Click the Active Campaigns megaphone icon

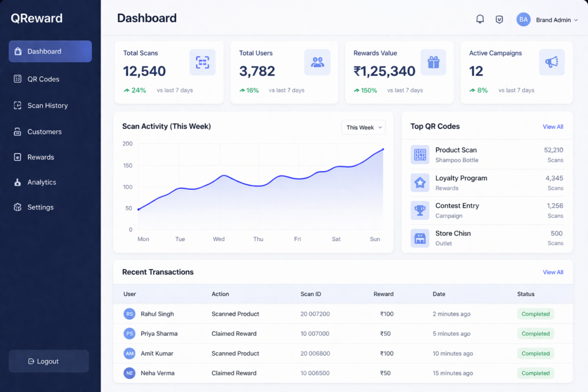pyautogui.click(x=551, y=63)
